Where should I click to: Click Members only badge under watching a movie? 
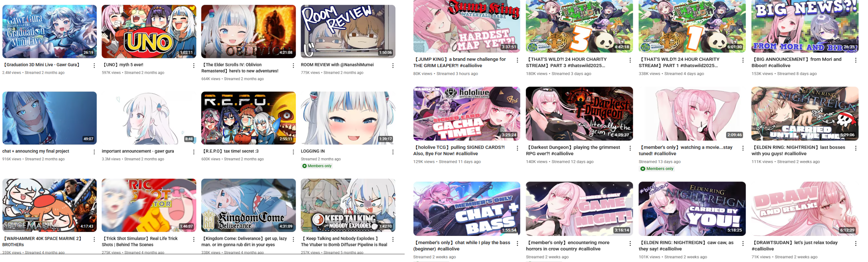click(657, 169)
